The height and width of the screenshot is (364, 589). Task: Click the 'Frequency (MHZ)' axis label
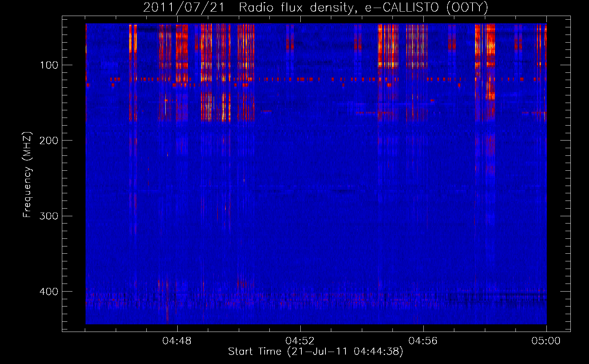(x=27, y=175)
